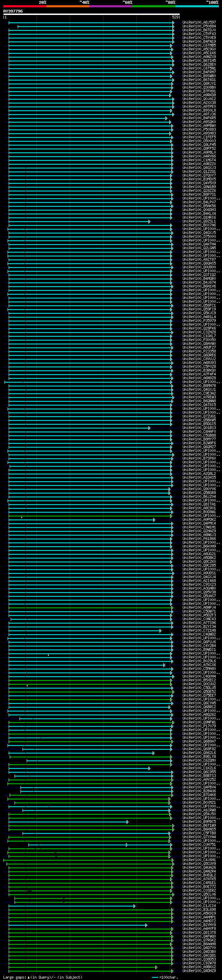Click the Large gaps legend text
222x980 pixels.
point(43,977)
